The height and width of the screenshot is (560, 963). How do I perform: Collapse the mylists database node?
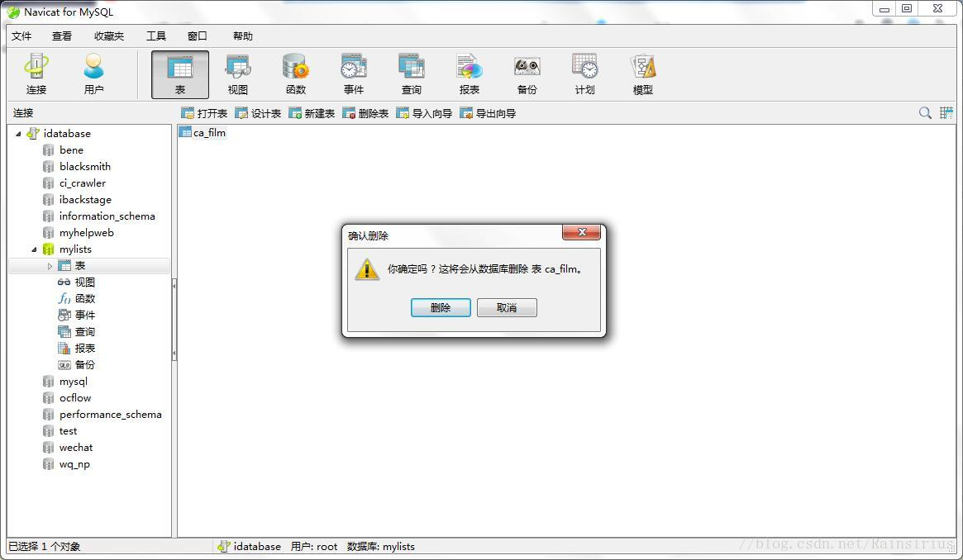pos(35,249)
